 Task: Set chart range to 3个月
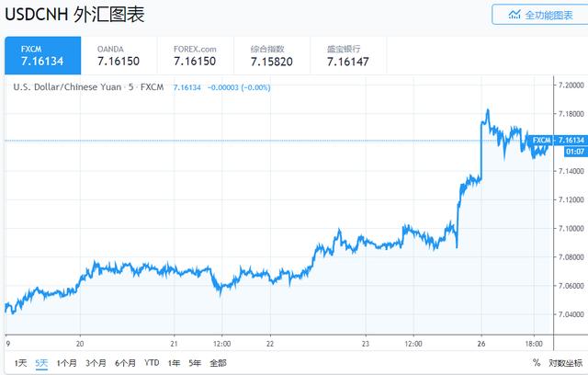(x=96, y=363)
